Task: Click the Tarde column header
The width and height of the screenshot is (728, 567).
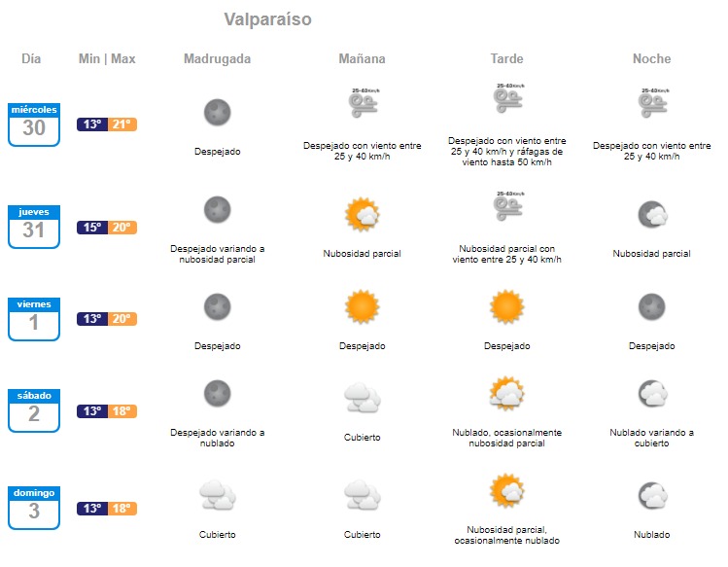Action: [x=506, y=59]
